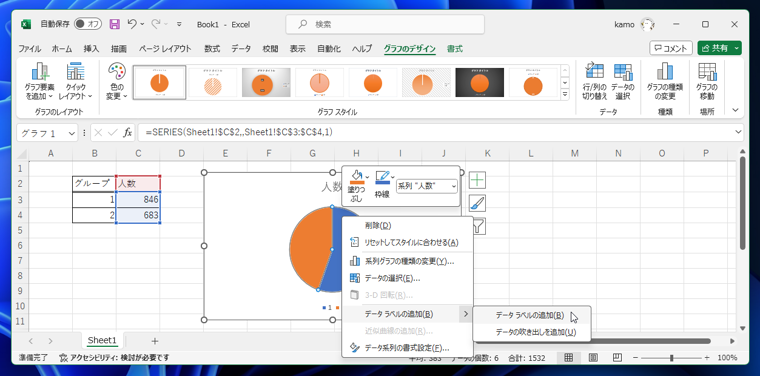Click zoom out minus icon
760x376 pixels.
[x=634, y=358]
